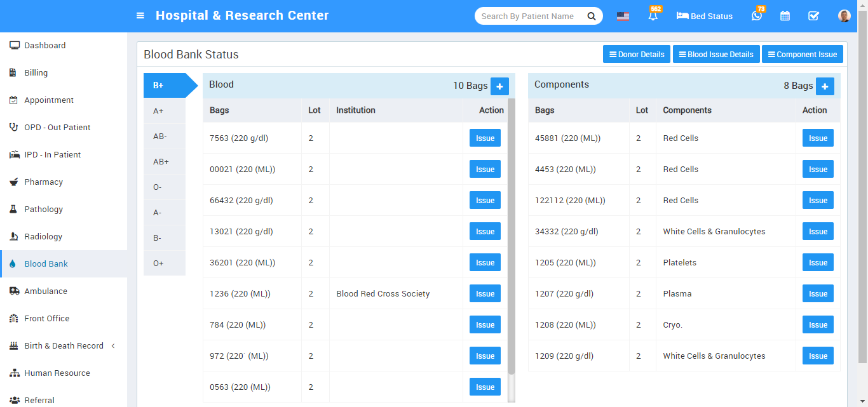Focus the Search By Patient Name field

pyautogui.click(x=529, y=17)
